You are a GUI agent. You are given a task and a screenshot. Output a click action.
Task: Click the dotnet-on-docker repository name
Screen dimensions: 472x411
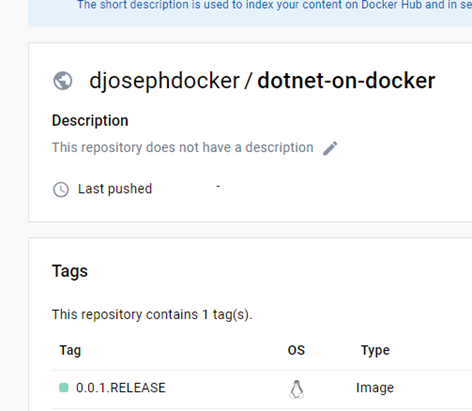pos(346,81)
